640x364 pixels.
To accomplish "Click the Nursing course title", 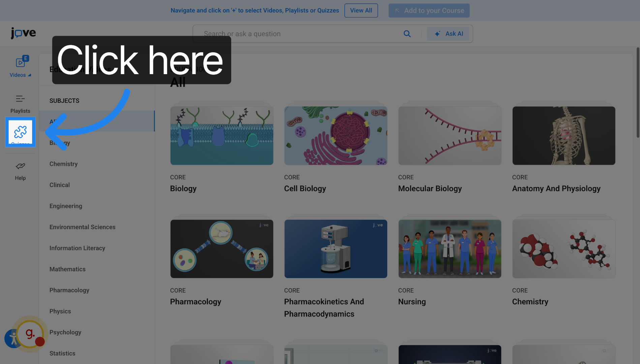I will (x=412, y=302).
